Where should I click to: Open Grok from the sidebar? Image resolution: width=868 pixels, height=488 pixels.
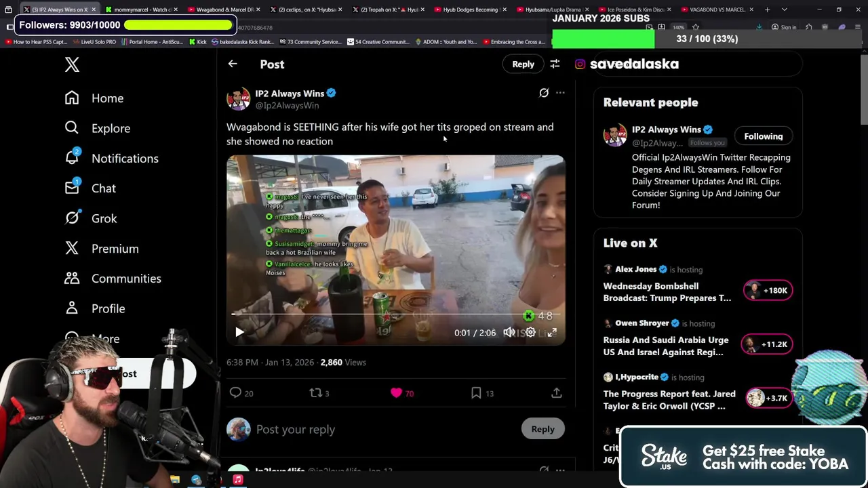point(91,218)
